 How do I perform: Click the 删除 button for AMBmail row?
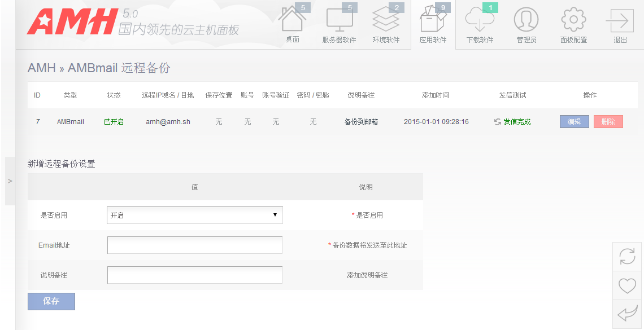pyautogui.click(x=608, y=122)
